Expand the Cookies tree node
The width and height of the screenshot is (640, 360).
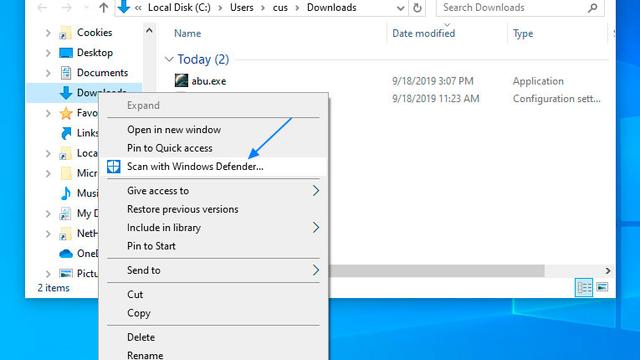point(48,33)
